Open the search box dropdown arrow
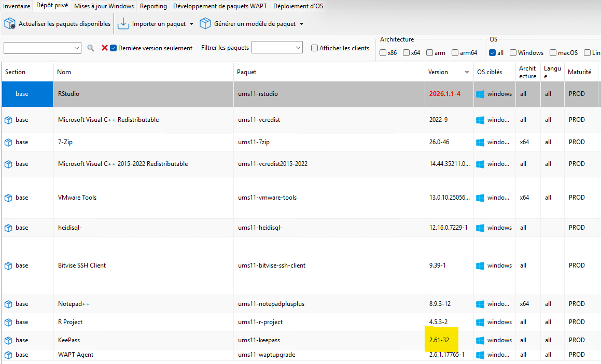The height and width of the screenshot is (364, 601). (77, 48)
